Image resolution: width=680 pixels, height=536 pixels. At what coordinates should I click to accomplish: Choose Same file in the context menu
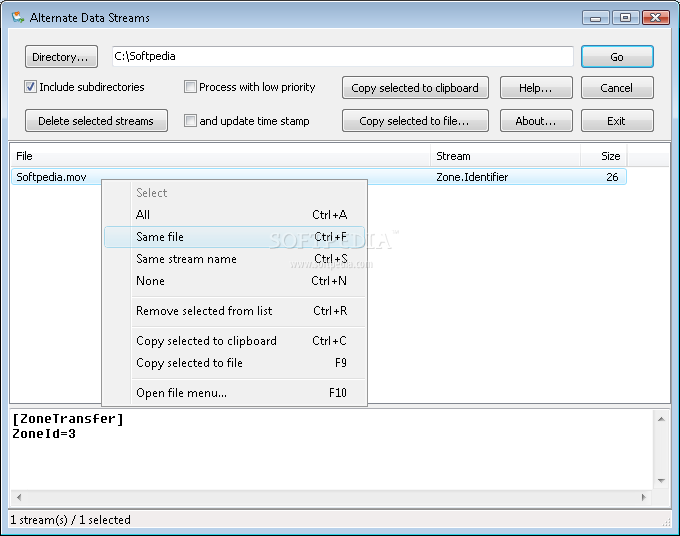(235, 237)
